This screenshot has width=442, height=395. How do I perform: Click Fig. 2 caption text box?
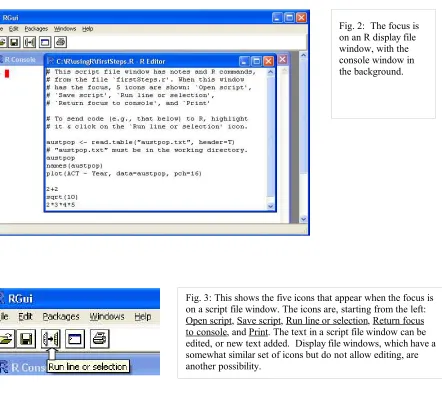pos(383,64)
